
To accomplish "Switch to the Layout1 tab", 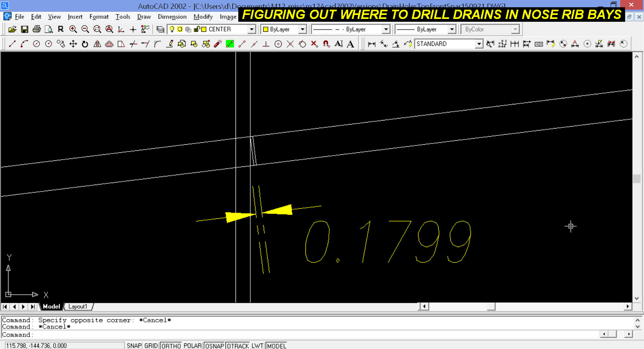I will pos(78,307).
